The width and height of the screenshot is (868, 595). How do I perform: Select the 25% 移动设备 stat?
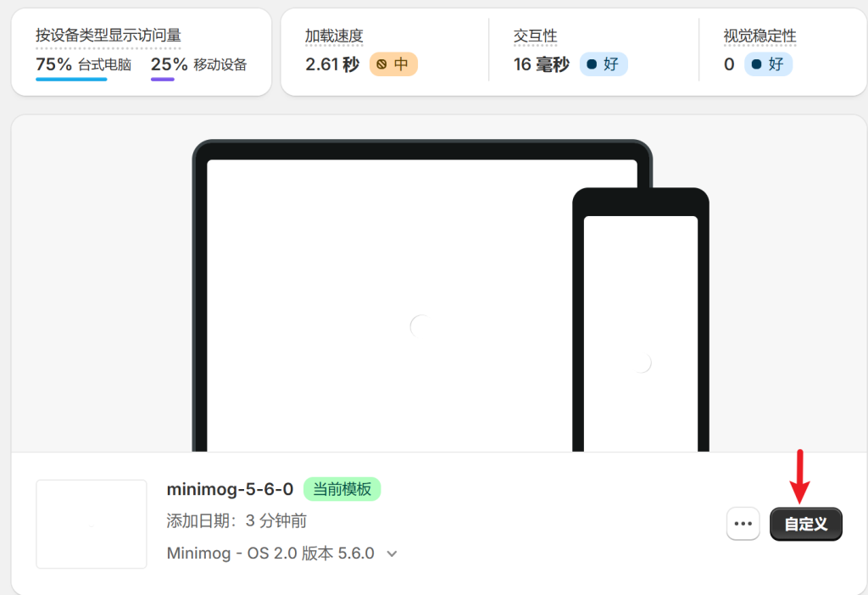(x=198, y=64)
